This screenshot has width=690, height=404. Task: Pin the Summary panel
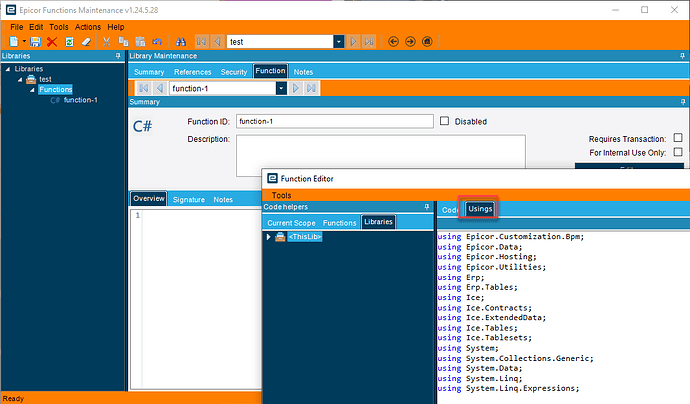coord(683,102)
